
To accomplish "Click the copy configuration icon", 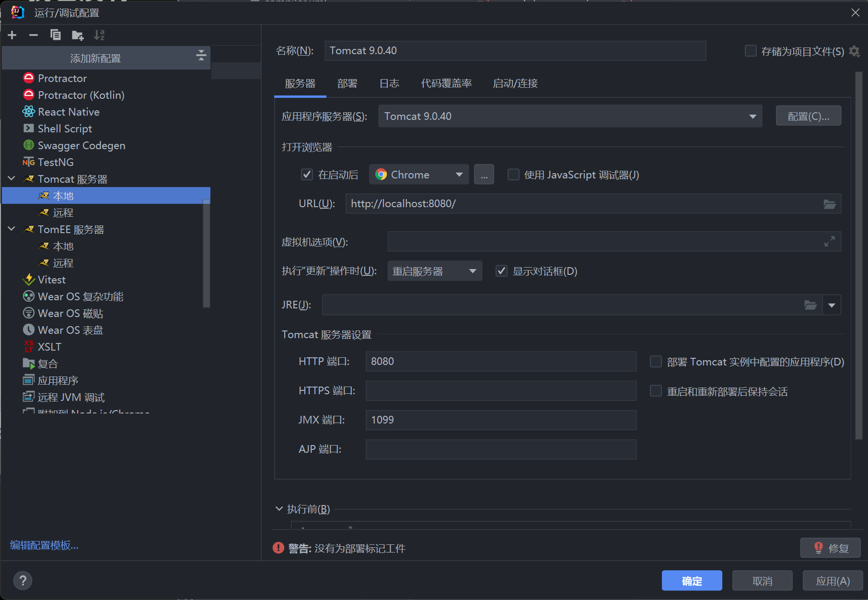I will [56, 35].
